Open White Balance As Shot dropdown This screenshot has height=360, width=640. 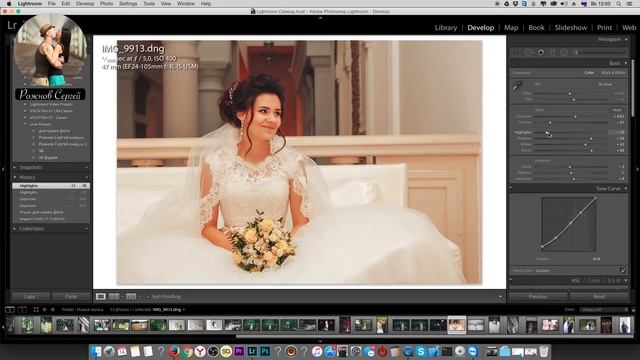[606, 84]
